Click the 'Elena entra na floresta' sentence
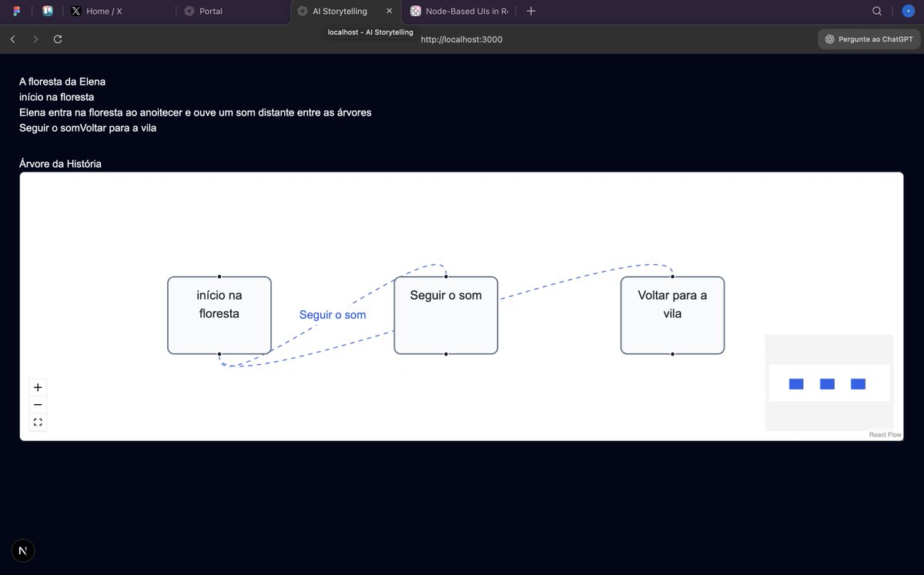 pyautogui.click(x=196, y=112)
